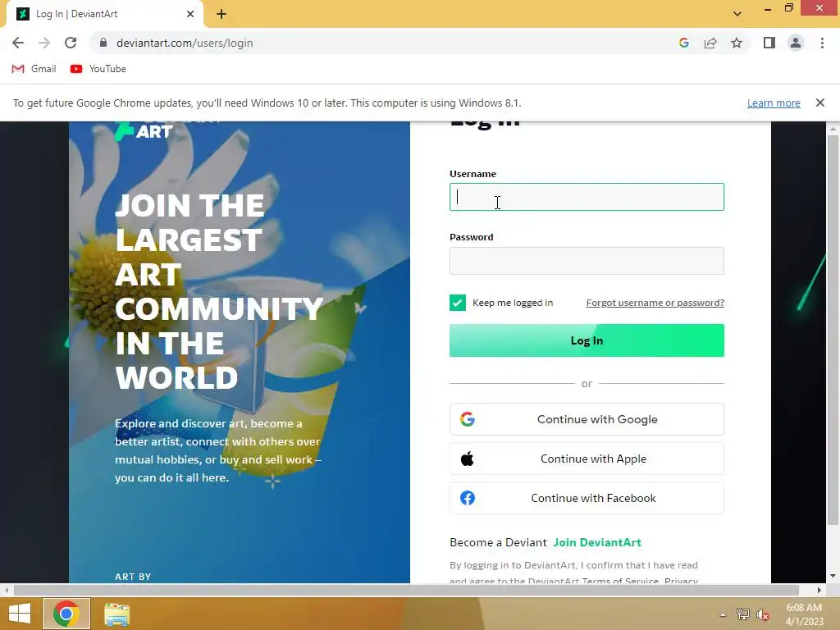The height and width of the screenshot is (630, 840).
Task: Click the green Log In button
Action: pyautogui.click(x=587, y=340)
